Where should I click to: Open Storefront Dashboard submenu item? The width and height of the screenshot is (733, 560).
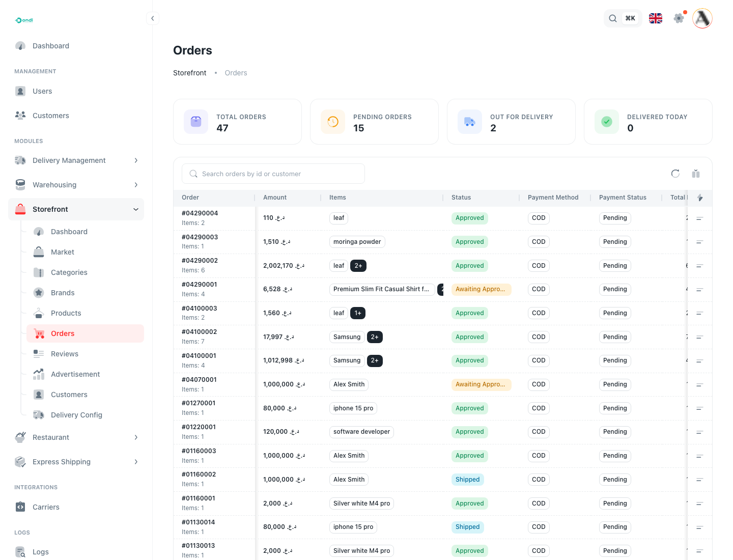(85, 232)
